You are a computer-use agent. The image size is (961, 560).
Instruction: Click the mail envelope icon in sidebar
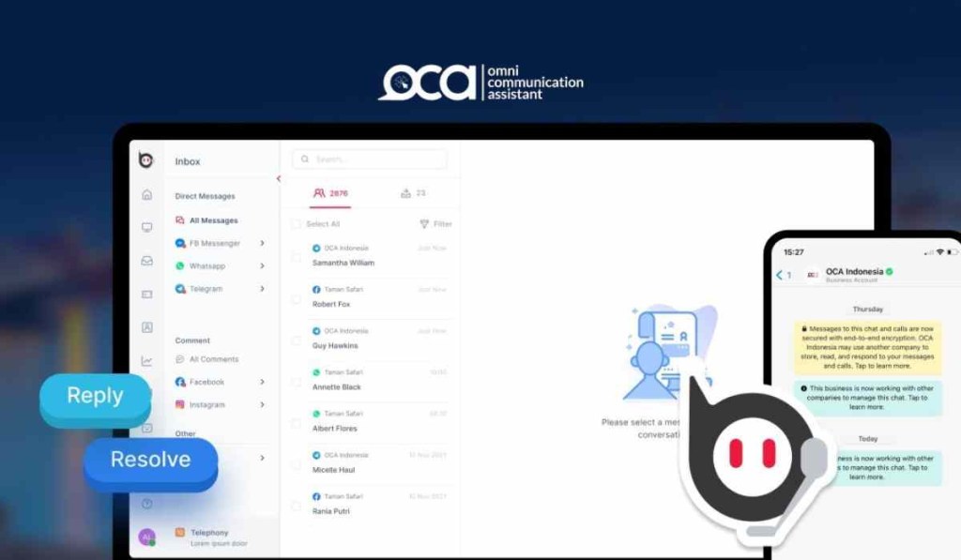[146, 261]
